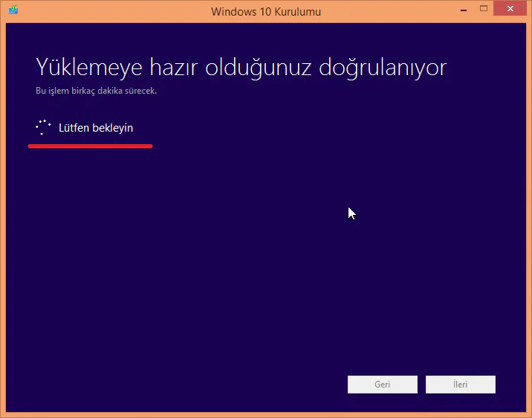Click the Windows 10 Kurulumu title text
Image resolution: width=532 pixels, height=418 pixels.
click(266, 12)
